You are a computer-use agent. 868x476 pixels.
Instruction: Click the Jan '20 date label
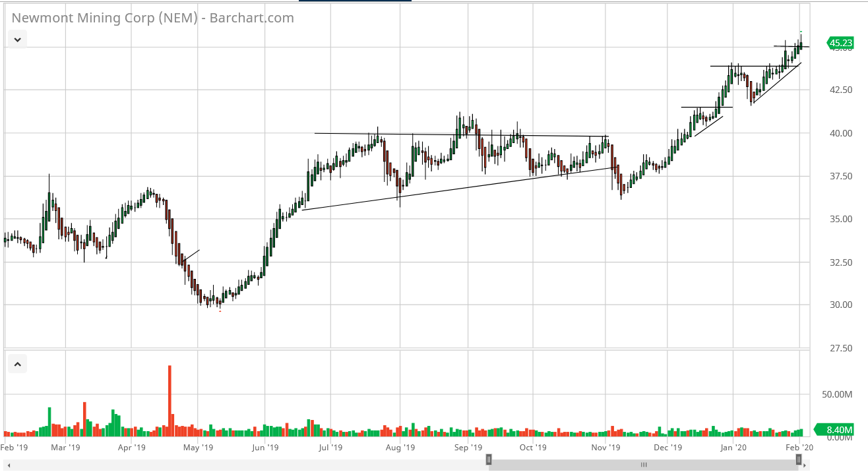[x=733, y=448]
